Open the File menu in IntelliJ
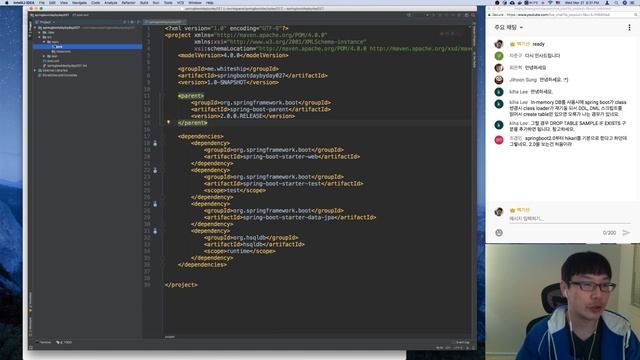The width and height of the screenshot is (640, 360). pyautogui.click(x=42, y=2)
